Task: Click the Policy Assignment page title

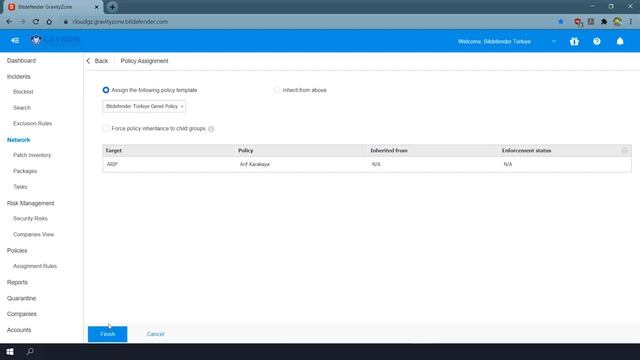Action: pyautogui.click(x=144, y=61)
